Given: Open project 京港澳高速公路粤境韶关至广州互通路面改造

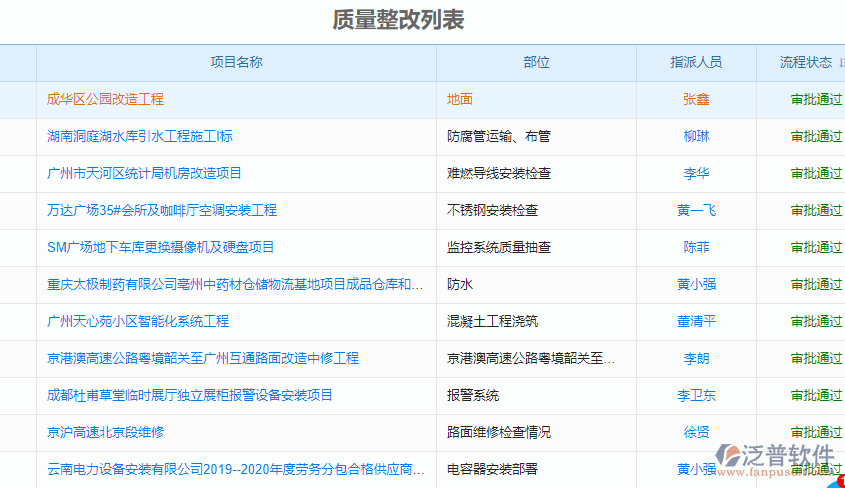Looking at the screenshot, I should [x=203, y=358].
